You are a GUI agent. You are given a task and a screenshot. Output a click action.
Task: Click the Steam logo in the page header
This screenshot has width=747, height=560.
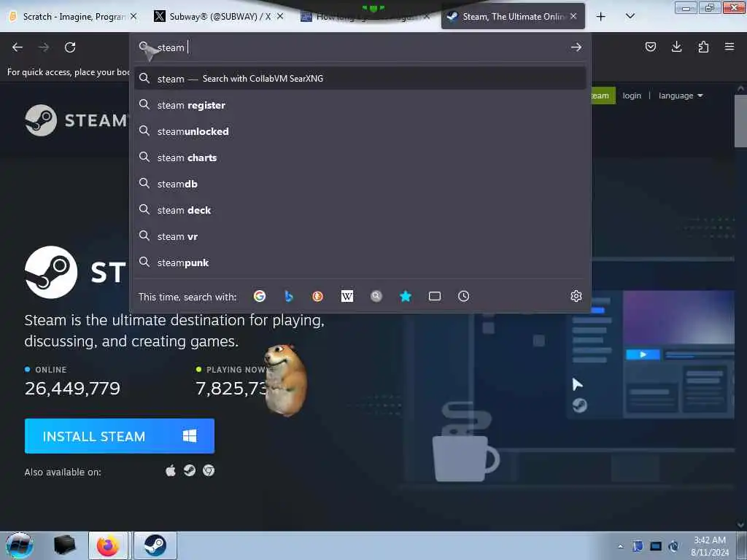(x=76, y=120)
